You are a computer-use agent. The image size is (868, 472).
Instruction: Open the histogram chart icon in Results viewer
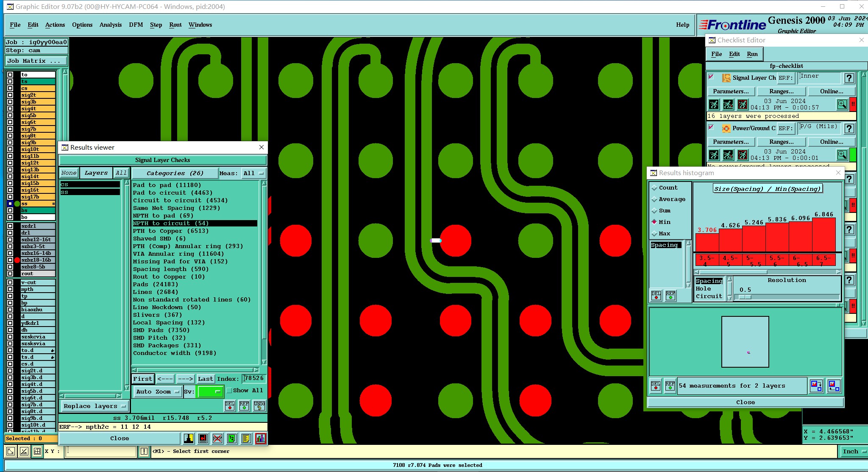261,438
